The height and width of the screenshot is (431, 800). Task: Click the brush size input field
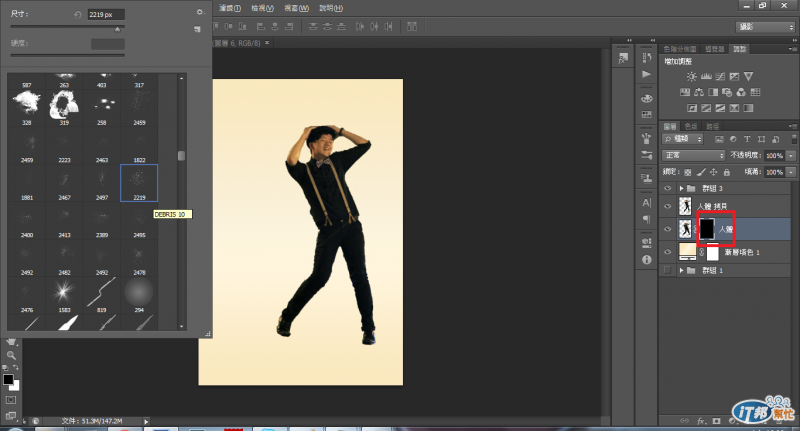point(106,15)
